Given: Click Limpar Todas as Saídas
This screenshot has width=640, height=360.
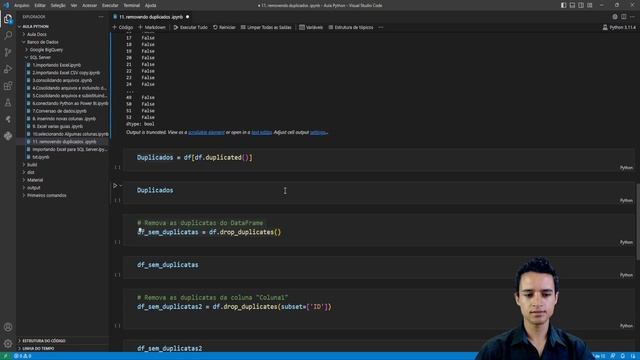Looking at the screenshot, I should click(x=266, y=27).
